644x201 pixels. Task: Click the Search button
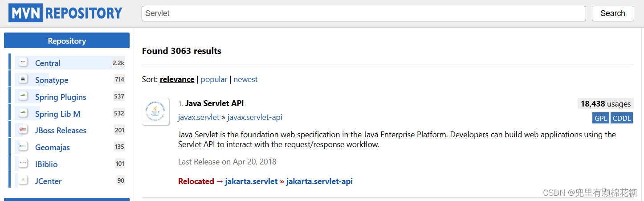point(612,13)
